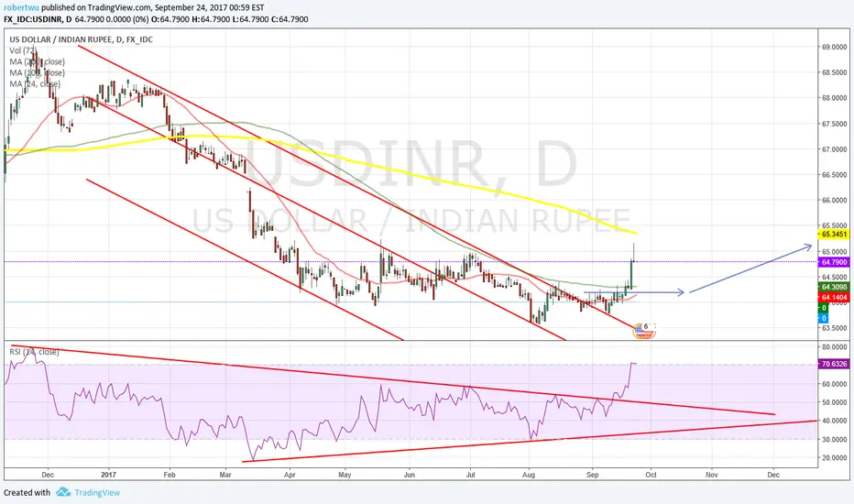Viewport: 854px width, 504px height.
Task: Click the TradingView cloud logo icon
Action: (x=63, y=493)
